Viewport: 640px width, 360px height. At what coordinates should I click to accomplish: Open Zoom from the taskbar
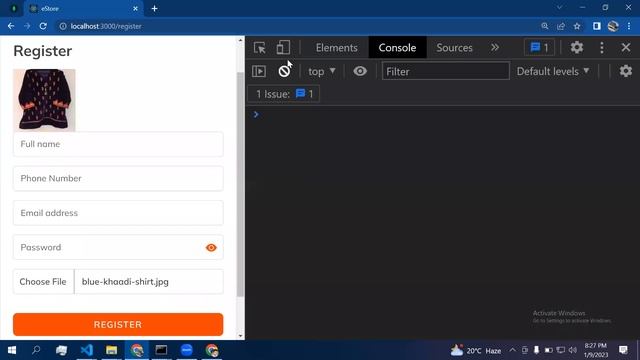(187, 350)
